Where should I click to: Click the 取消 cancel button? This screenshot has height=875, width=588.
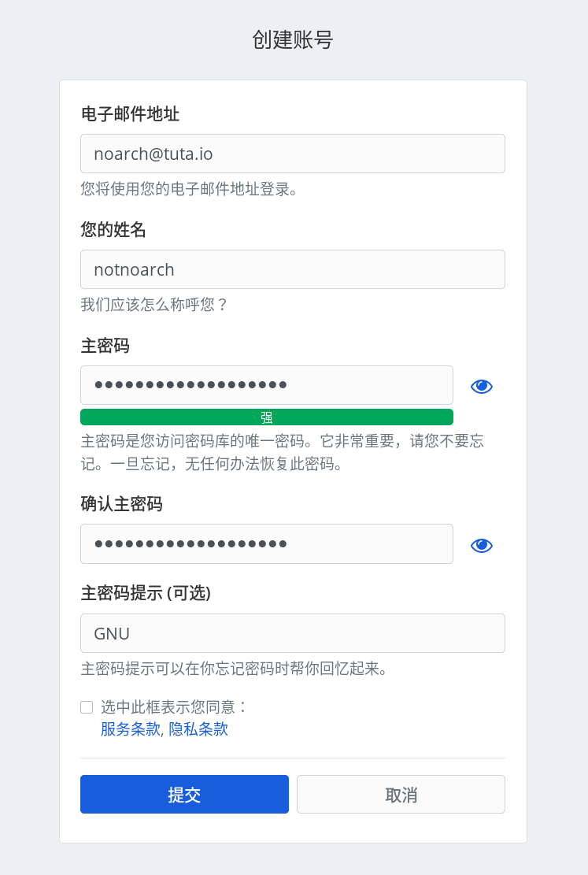(401, 794)
